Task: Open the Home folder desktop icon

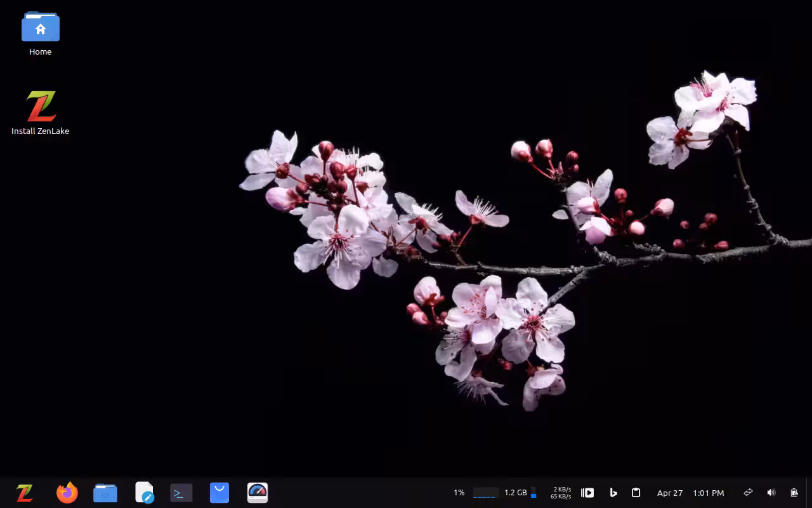Action: 41,34
